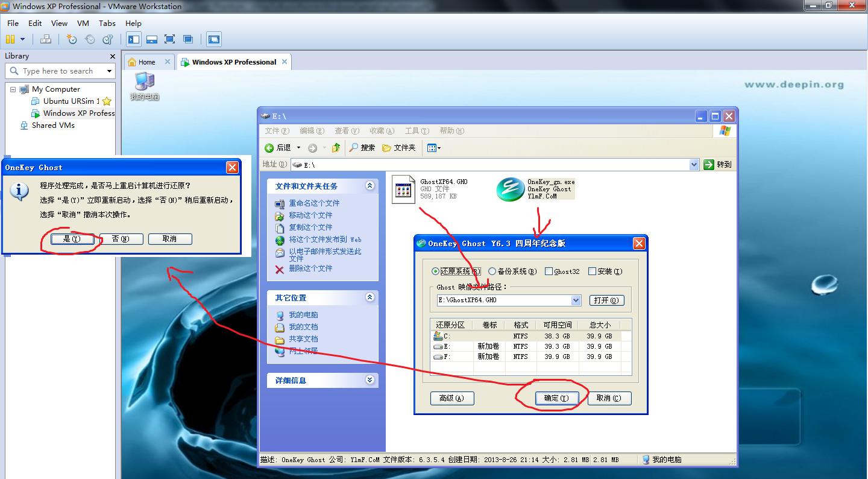Image resolution: width=868 pixels, height=479 pixels.
Task: Open the address bar dropdown arrow
Action: pos(694,165)
